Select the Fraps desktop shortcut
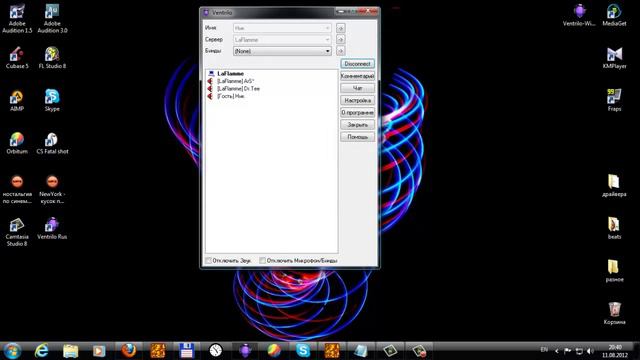 point(614,101)
